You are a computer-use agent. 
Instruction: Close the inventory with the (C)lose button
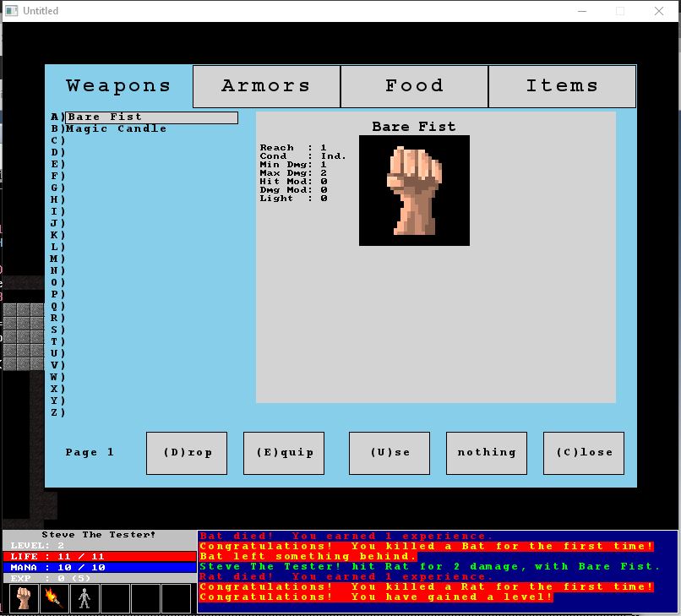click(x=584, y=453)
